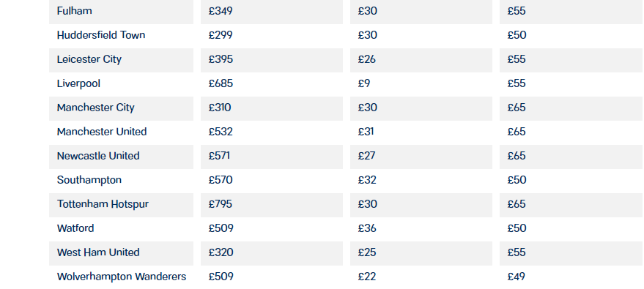Image resolution: width=644 pixels, height=289 pixels.
Task: Select Leicester City's £26 cell
Action: 421,60
